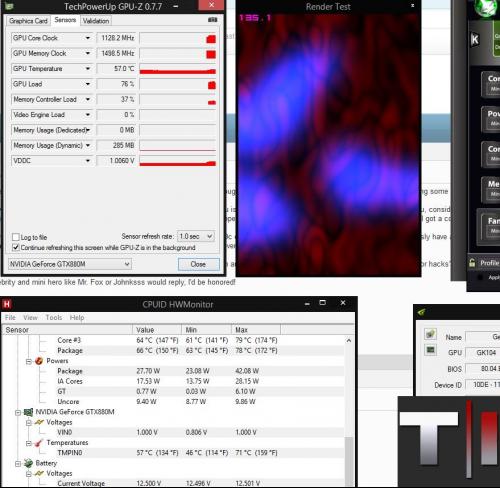Click the Temperatures thermometer icon in HWMonitor

tap(39, 443)
